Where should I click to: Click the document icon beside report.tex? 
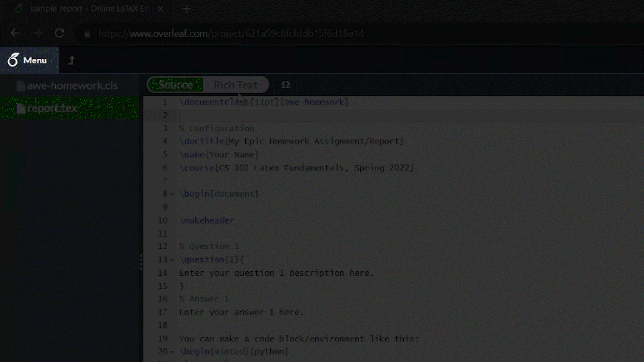(x=21, y=108)
